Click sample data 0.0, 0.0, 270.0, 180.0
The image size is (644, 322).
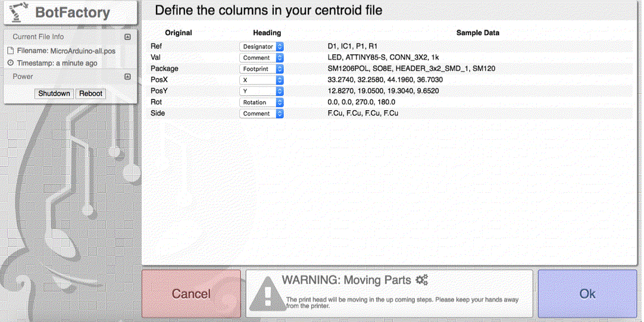tap(361, 102)
